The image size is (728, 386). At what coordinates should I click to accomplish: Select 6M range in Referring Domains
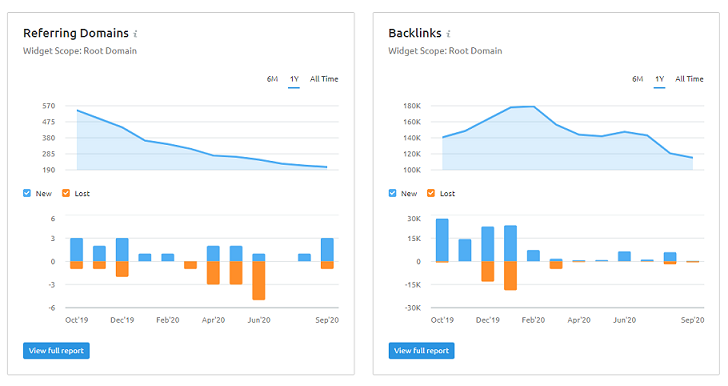(272, 79)
